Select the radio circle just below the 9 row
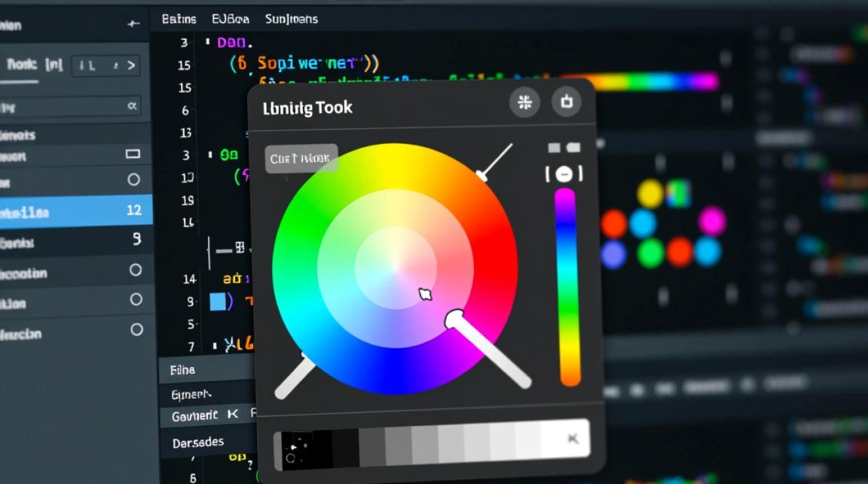The width and height of the screenshot is (868, 484). coord(136,270)
